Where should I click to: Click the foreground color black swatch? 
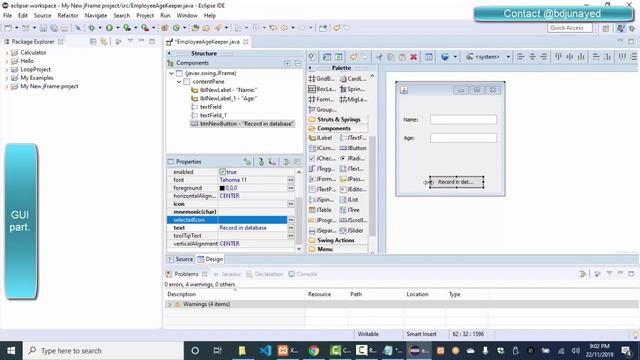[222, 188]
